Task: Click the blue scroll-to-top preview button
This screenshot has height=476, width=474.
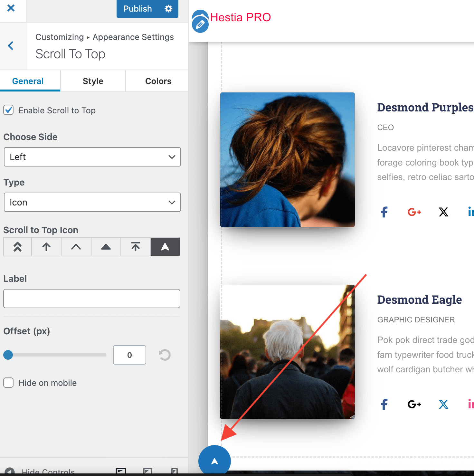Action: click(x=214, y=461)
